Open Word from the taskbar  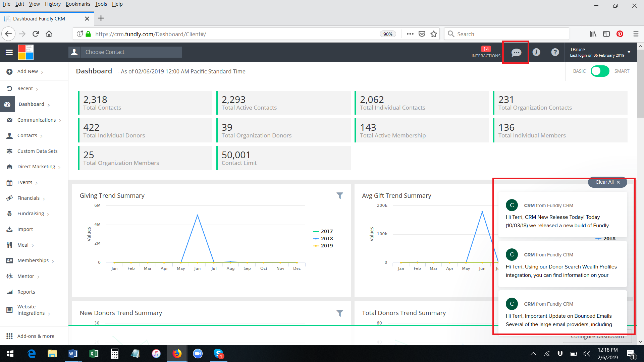pyautogui.click(x=73, y=354)
